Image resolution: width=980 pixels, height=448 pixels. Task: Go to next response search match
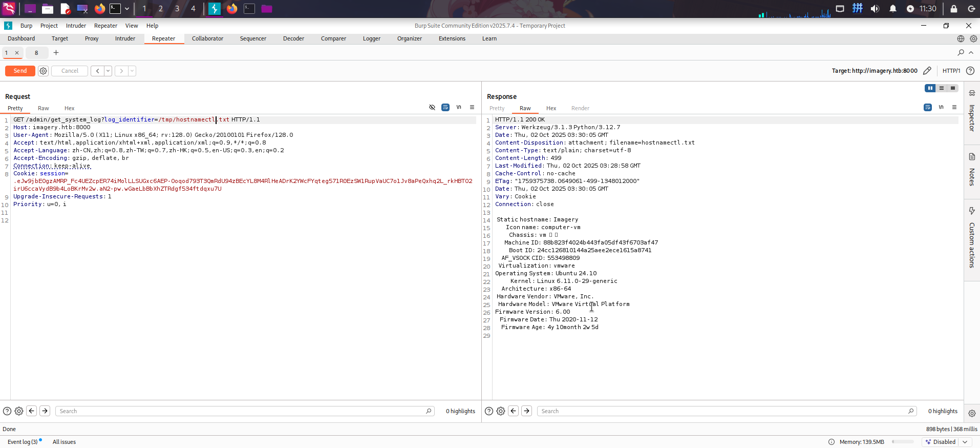coord(527,411)
